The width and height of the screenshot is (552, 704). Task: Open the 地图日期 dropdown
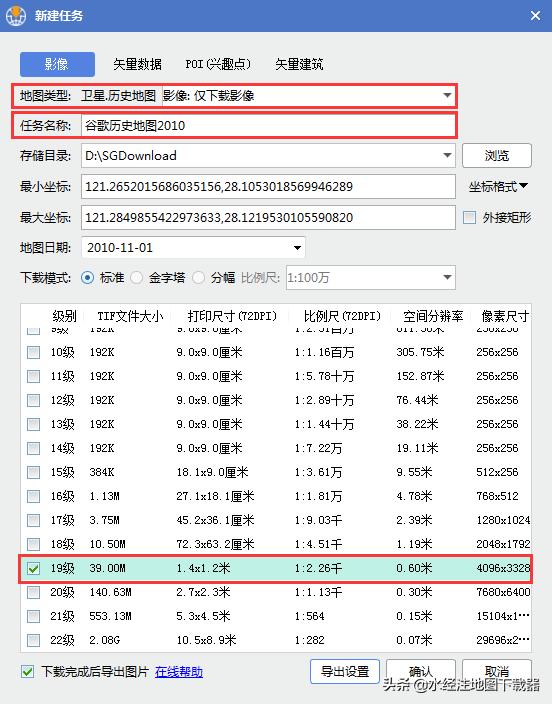[297, 247]
